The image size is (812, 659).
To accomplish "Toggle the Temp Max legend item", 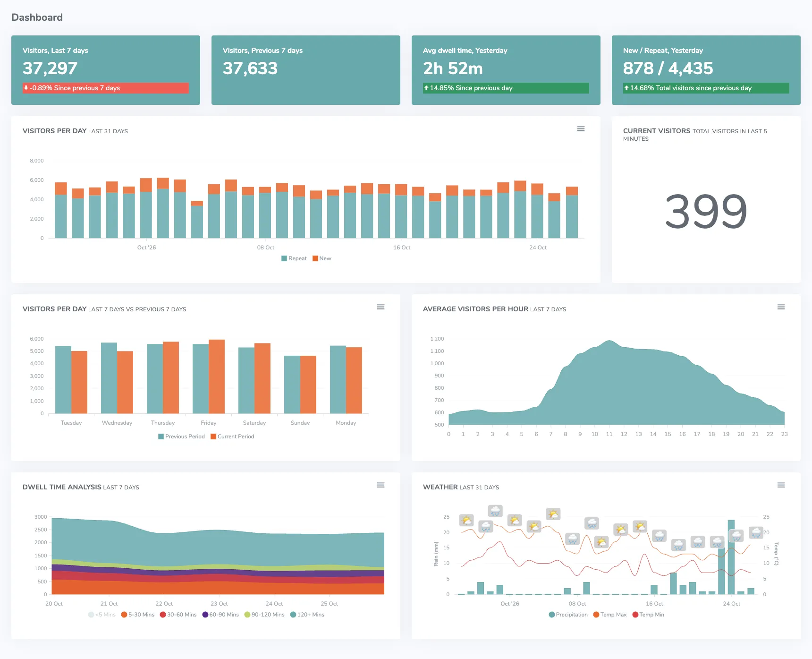I will (610, 615).
